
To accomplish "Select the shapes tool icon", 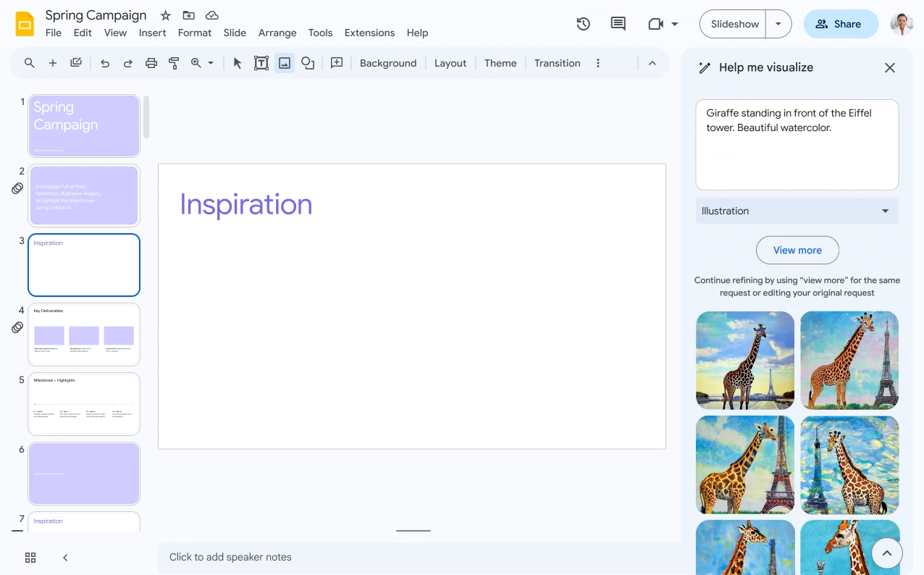I will [308, 63].
